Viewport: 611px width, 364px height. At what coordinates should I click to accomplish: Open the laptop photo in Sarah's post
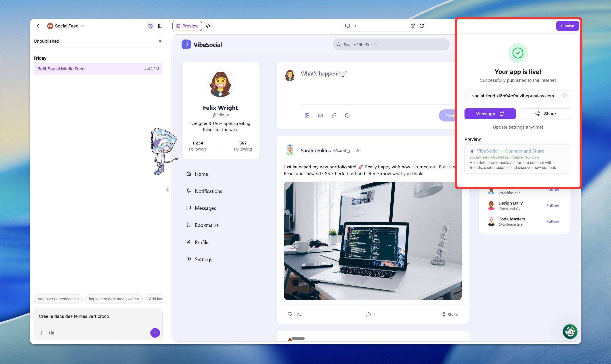click(x=372, y=241)
